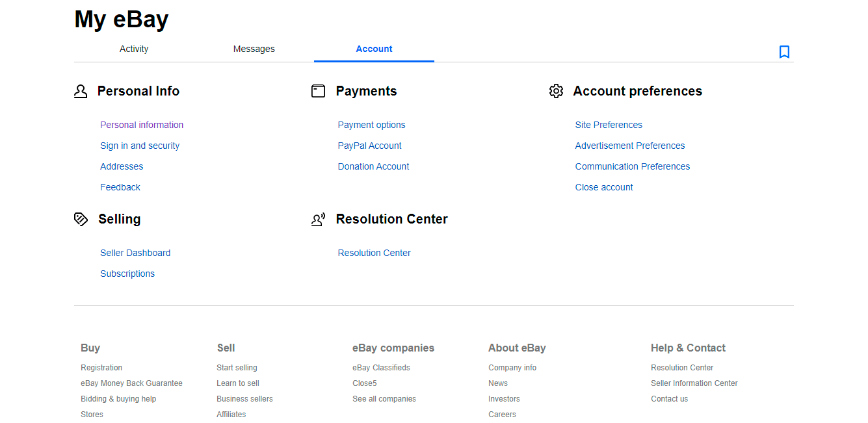Click the Resolution Center section heading
868x423 pixels.
391,219
